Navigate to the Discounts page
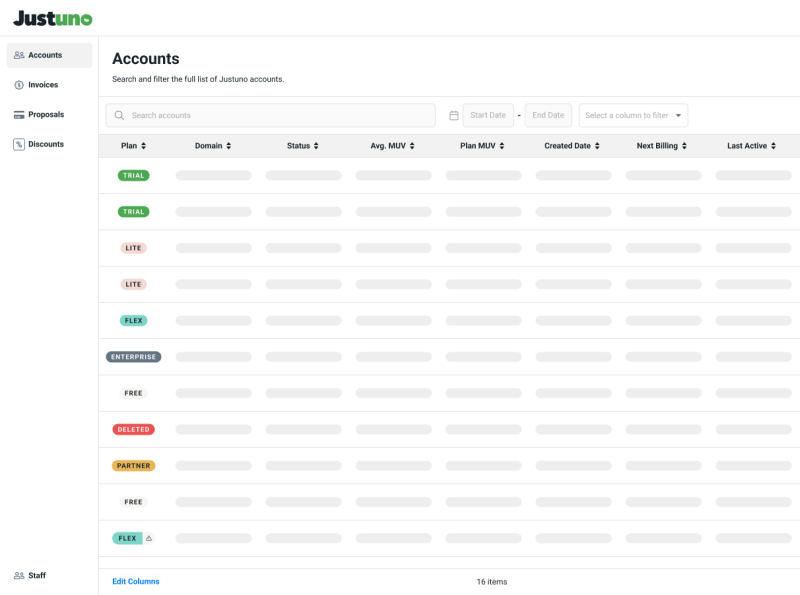Image resolution: width=800 pixels, height=595 pixels. [47, 144]
